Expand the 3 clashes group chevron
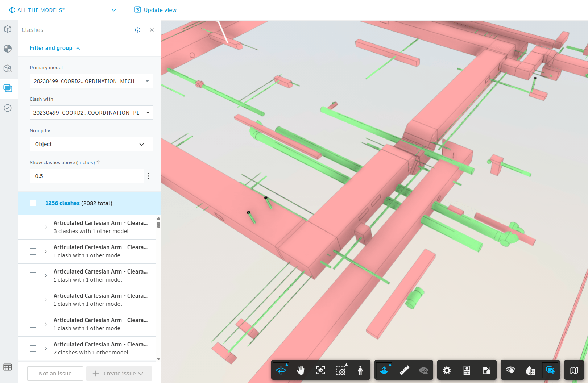Viewport: 588px width, 383px height. pyautogui.click(x=46, y=227)
